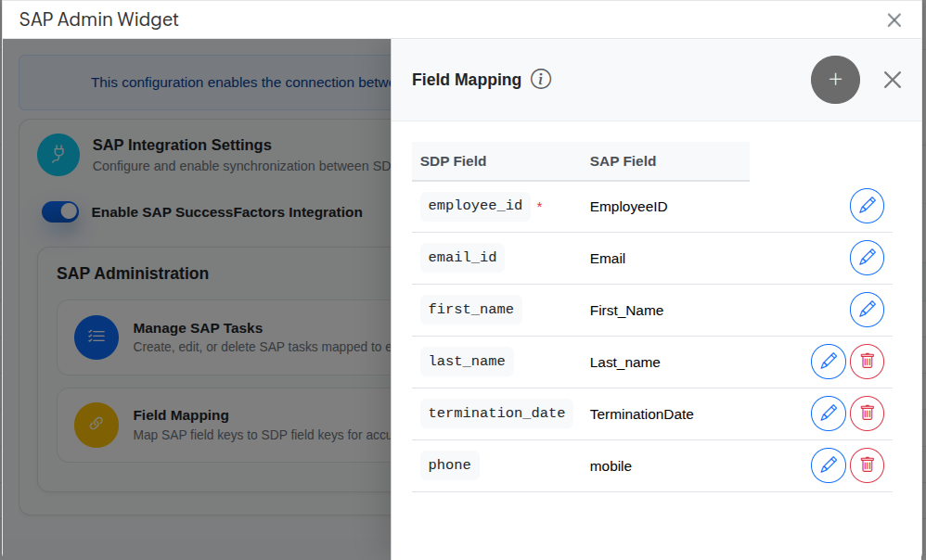Screen dimensions: 926x560
Task: Click the add new field mapping plus button
Action: (835, 80)
